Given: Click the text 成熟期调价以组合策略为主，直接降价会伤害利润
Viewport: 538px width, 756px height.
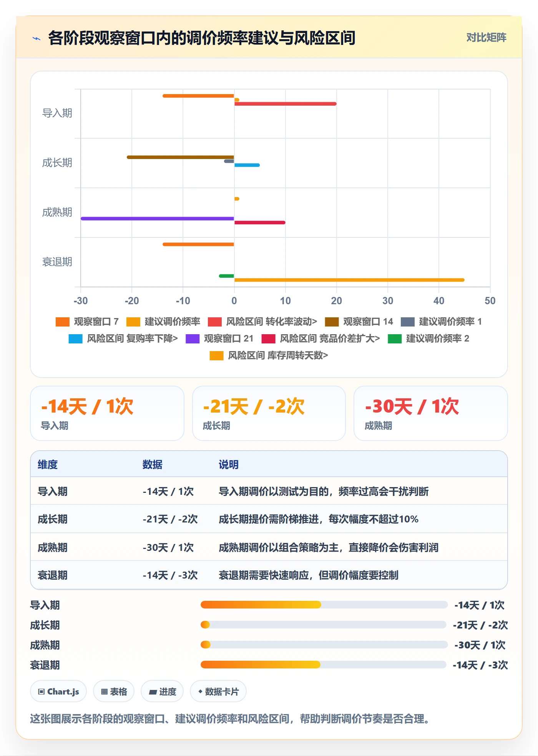Looking at the screenshot, I should coord(329,548).
